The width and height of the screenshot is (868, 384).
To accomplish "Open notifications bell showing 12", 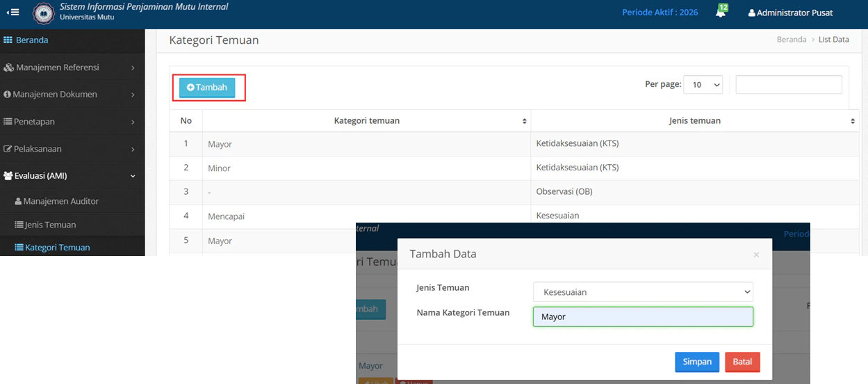I will point(721,12).
